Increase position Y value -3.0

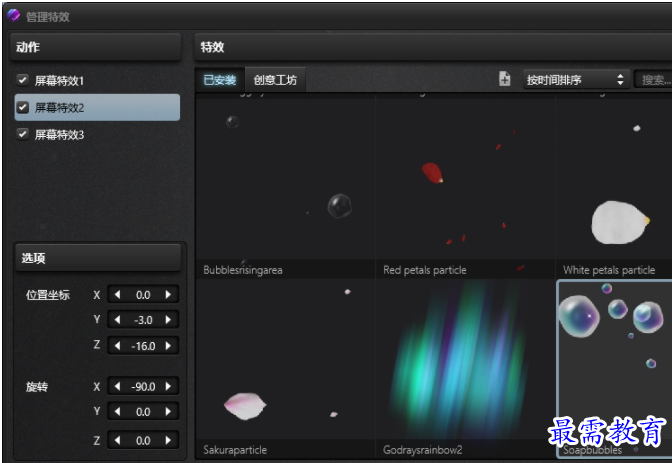click(x=168, y=320)
